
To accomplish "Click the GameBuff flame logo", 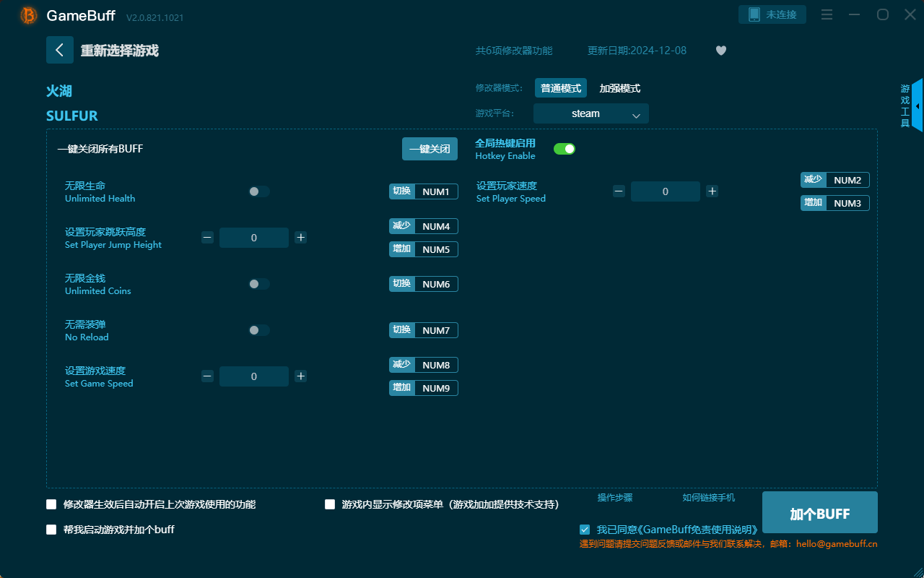I will pyautogui.click(x=27, y=14).
